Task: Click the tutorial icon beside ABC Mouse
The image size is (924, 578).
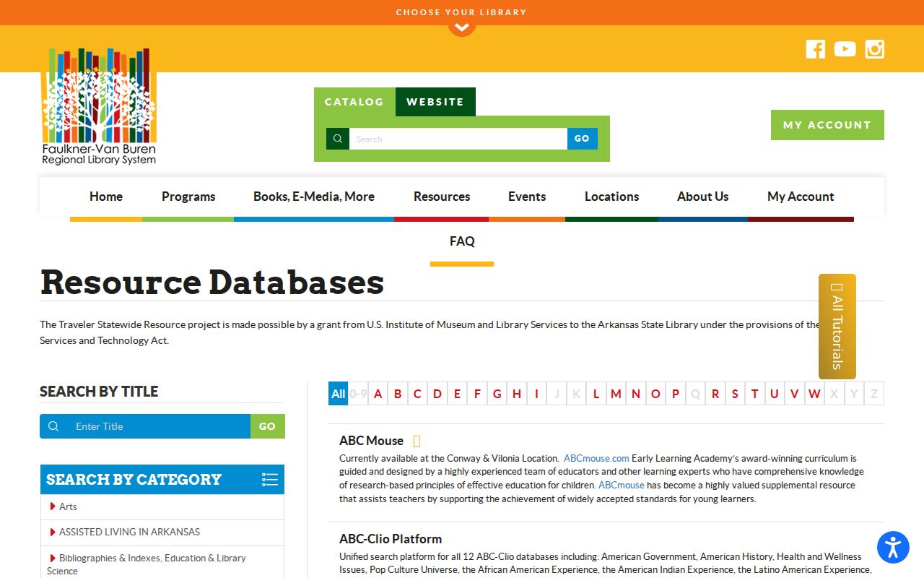Action: tap(417, 441)
